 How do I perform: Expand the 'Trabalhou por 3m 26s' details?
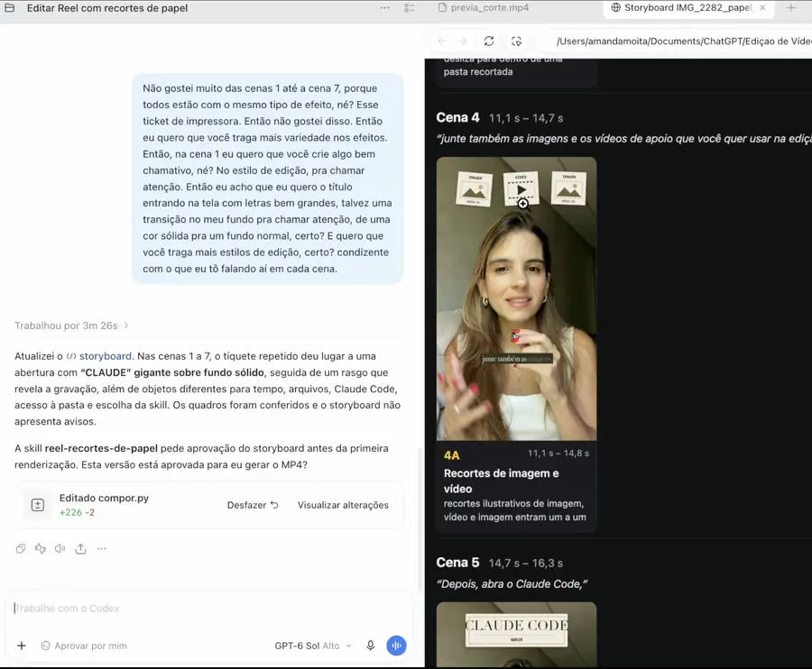(x=71, y=325)
